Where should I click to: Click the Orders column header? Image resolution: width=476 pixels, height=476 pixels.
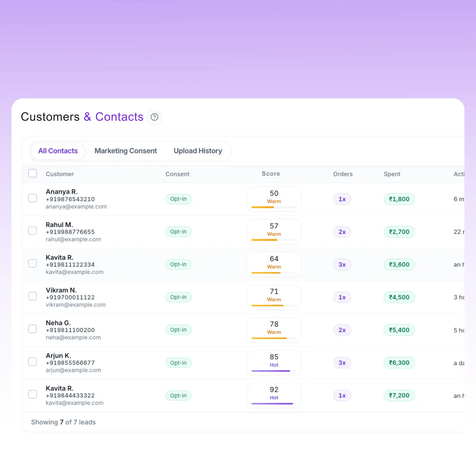tap(343, 174)
